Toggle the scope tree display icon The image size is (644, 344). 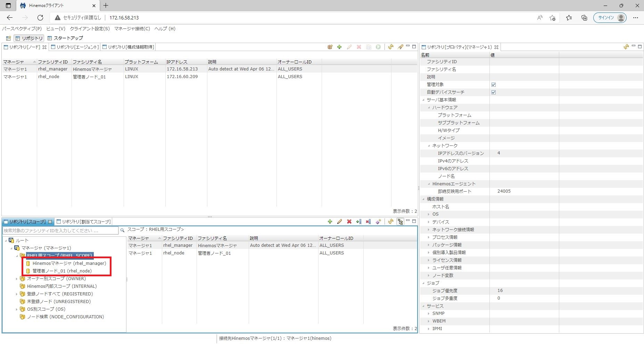pyautogui.click(x=401, y=221)
